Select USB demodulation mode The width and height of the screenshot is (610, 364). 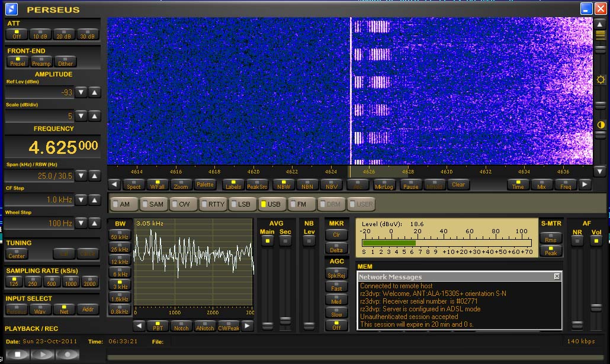point(273,204)
